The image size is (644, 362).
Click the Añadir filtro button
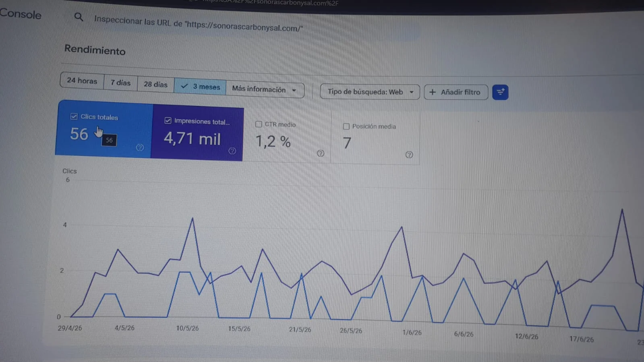pyautogui.click(x=456, y=92)
